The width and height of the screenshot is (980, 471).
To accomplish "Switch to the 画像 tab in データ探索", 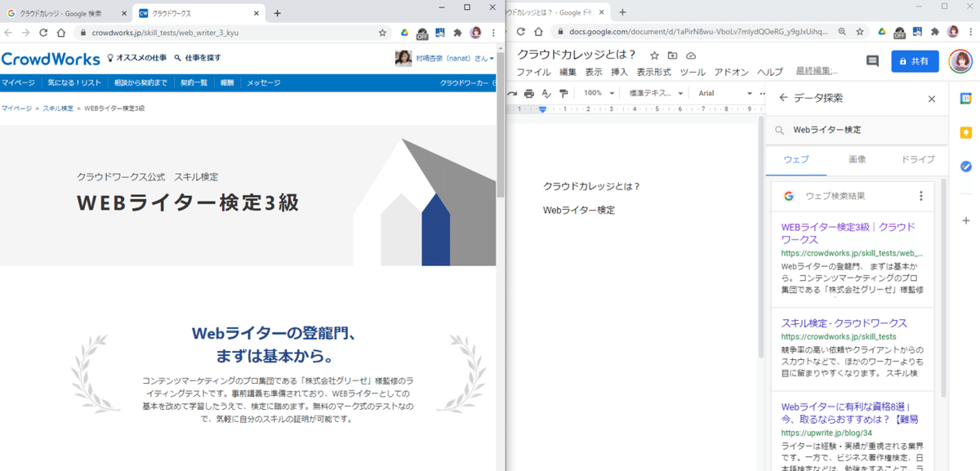I will 857,160.
